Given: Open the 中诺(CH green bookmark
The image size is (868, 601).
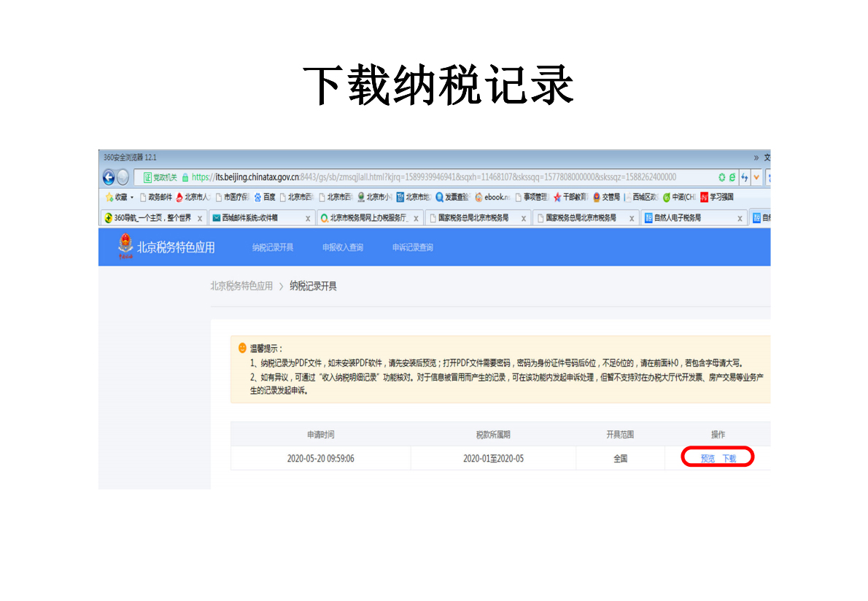Looking at the screenshot, I should pyautogui.click(x=679, y=197).
